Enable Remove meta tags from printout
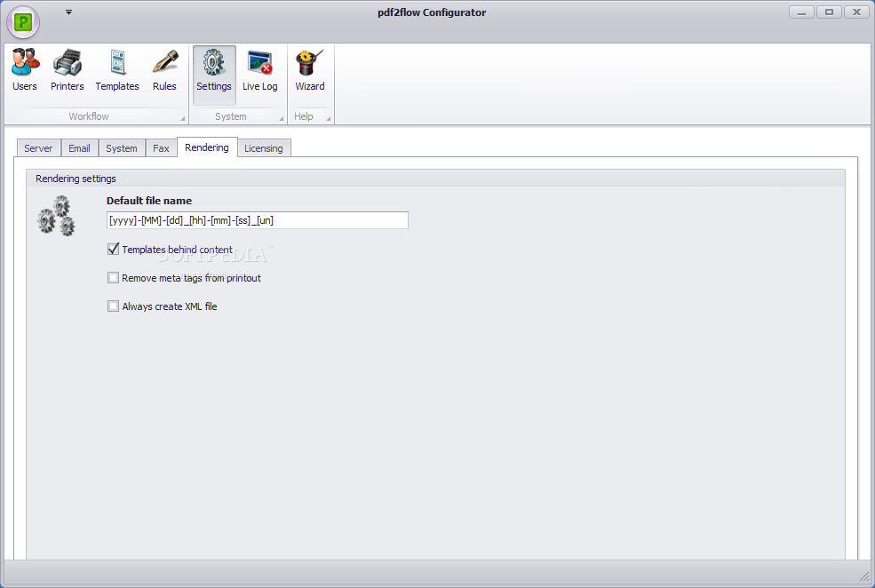Screen dimensions: 875x588 (x=114, y=278)
